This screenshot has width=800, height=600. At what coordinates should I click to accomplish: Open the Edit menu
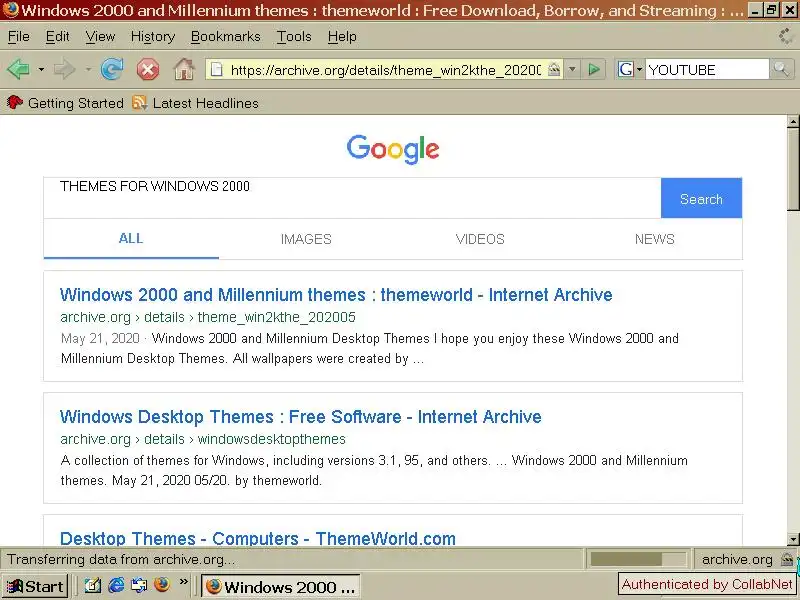[57, 37]
